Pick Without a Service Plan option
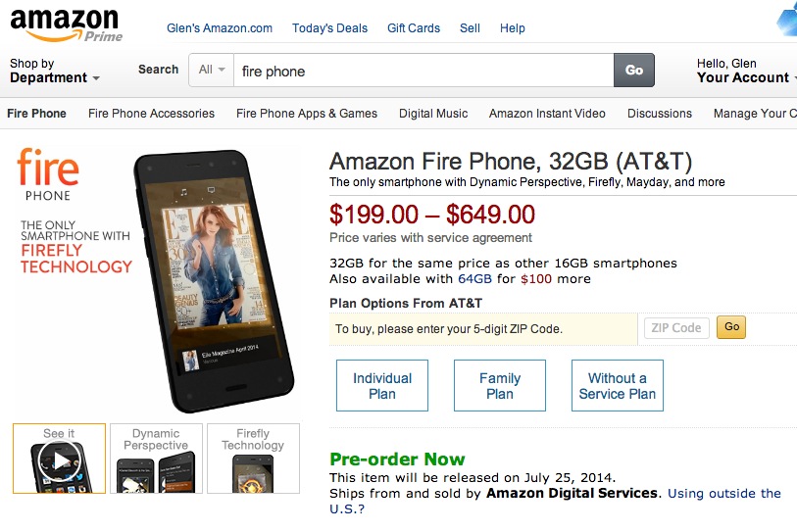The width and height of the screenshot is (797, 532). click(617, 386)
